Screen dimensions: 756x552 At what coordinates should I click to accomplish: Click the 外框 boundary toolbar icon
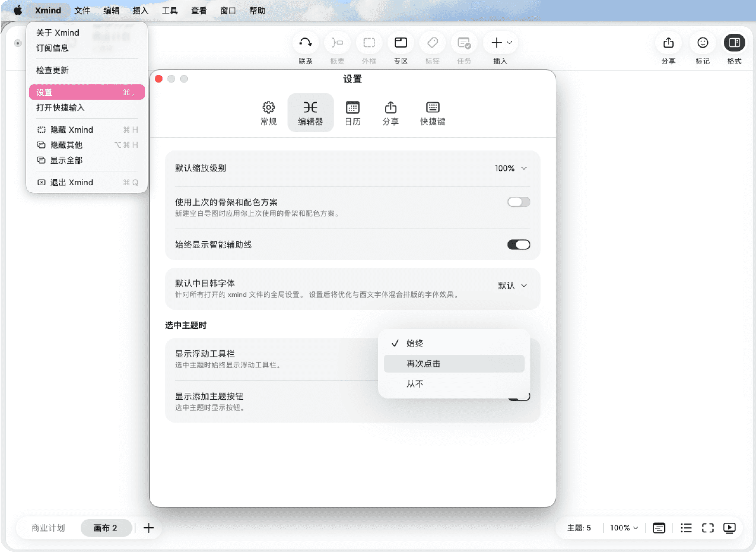pyautogui.click(x=369, y=43)
